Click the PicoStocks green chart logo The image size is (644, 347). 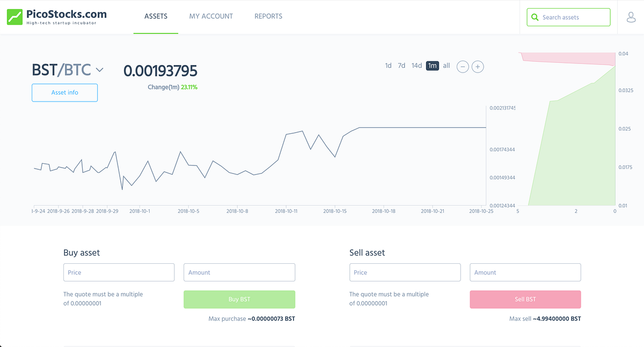point(14,17)
